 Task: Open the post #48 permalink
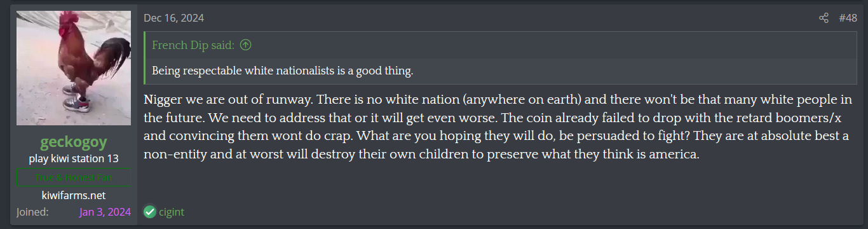(x=848, y=18)
